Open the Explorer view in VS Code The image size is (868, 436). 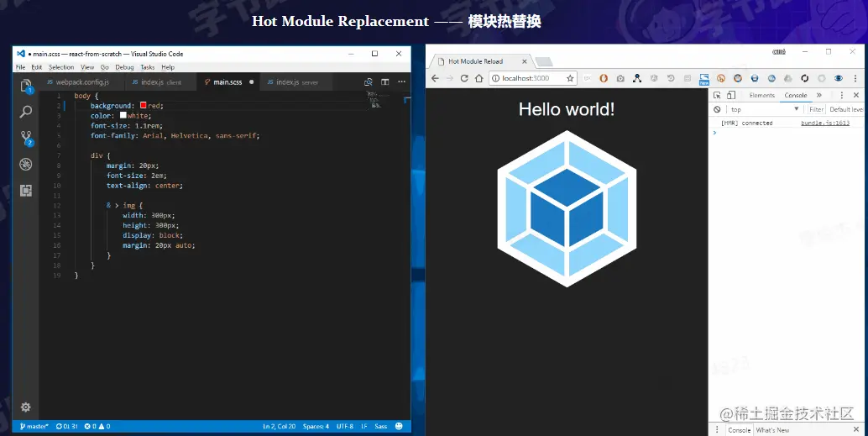pyautogui.click(x=26, y=86)
